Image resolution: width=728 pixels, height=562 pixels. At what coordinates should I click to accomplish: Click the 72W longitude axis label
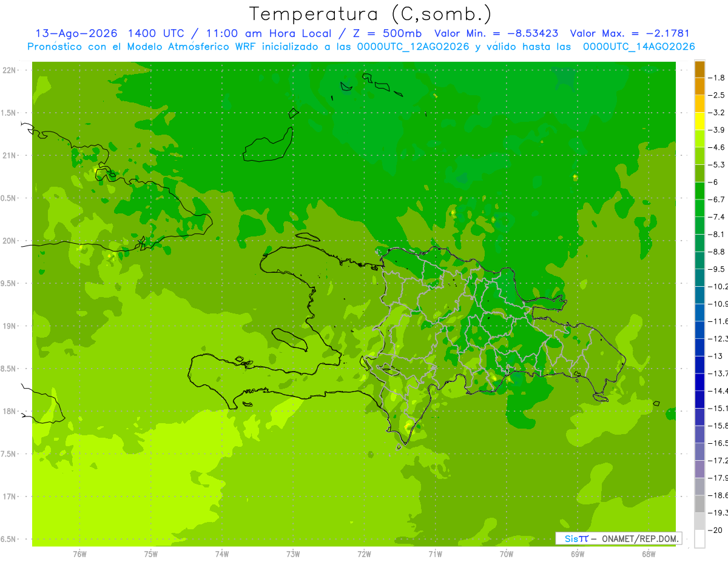pyautogui.click(x=364, y=554)
